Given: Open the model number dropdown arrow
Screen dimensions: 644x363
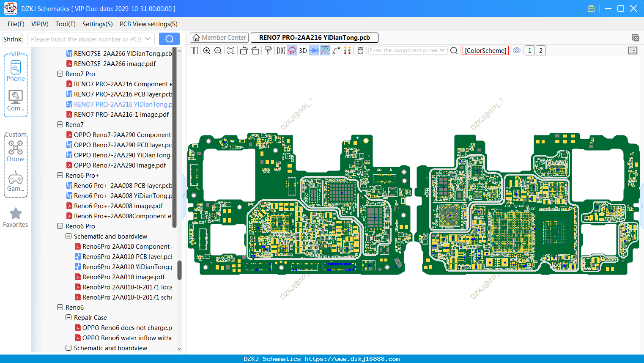Looking at the screenshot, I should (x=148, y=39).
